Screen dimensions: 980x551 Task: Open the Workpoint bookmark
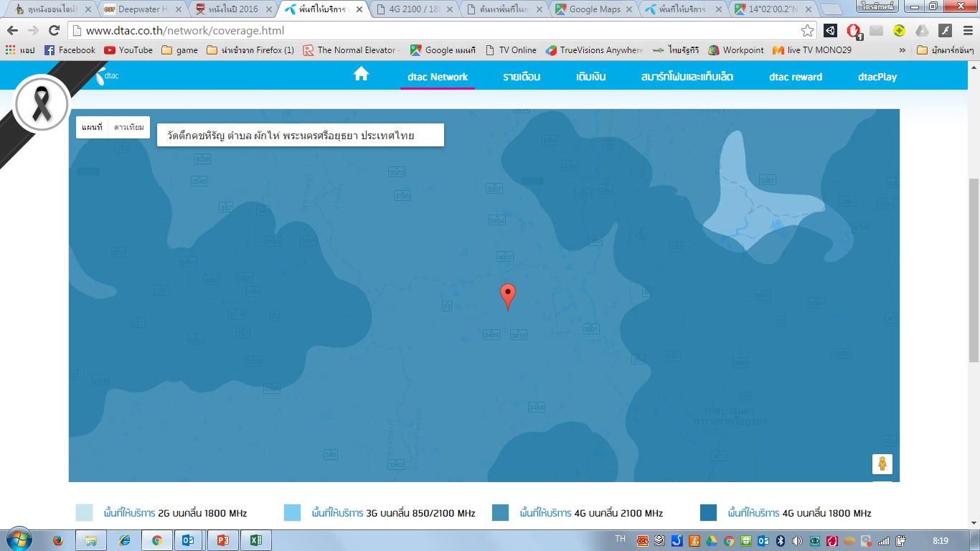coord(736,50)
